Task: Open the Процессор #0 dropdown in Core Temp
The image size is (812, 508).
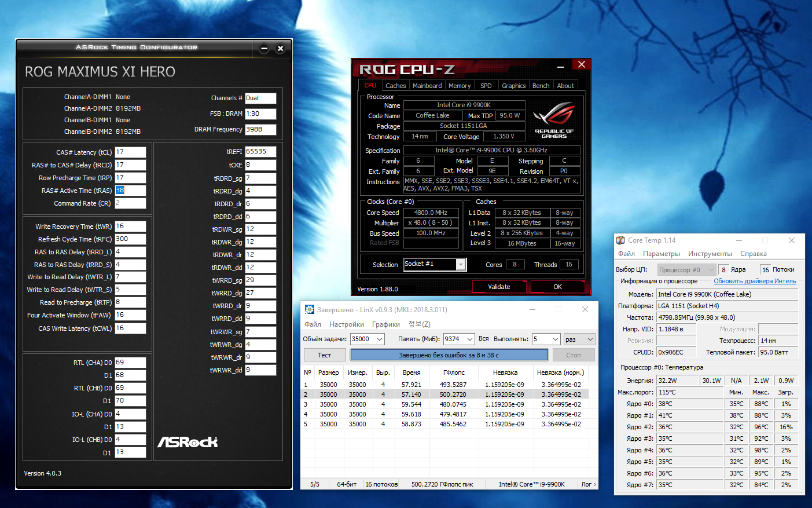Action: point(686,270)
